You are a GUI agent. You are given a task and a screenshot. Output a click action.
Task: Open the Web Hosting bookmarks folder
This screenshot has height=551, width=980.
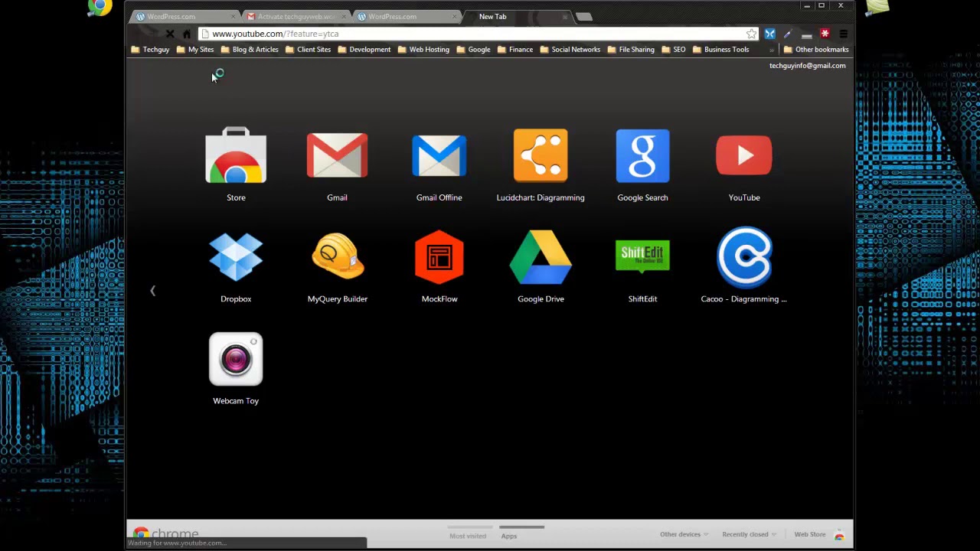point(423,50)
